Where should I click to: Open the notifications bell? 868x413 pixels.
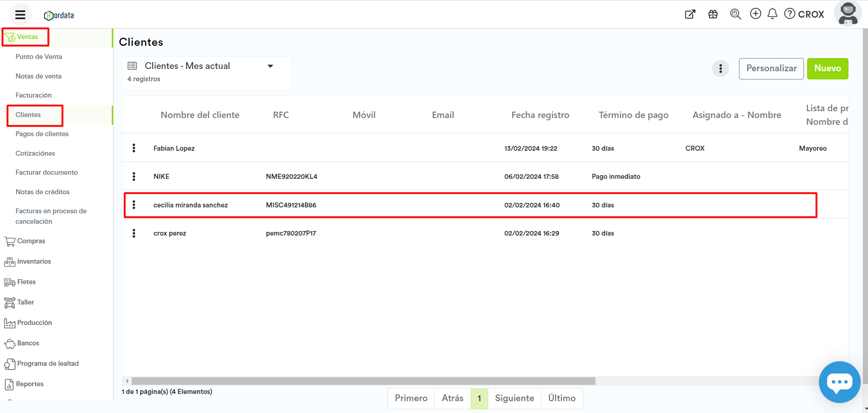(x=772, y=14)
